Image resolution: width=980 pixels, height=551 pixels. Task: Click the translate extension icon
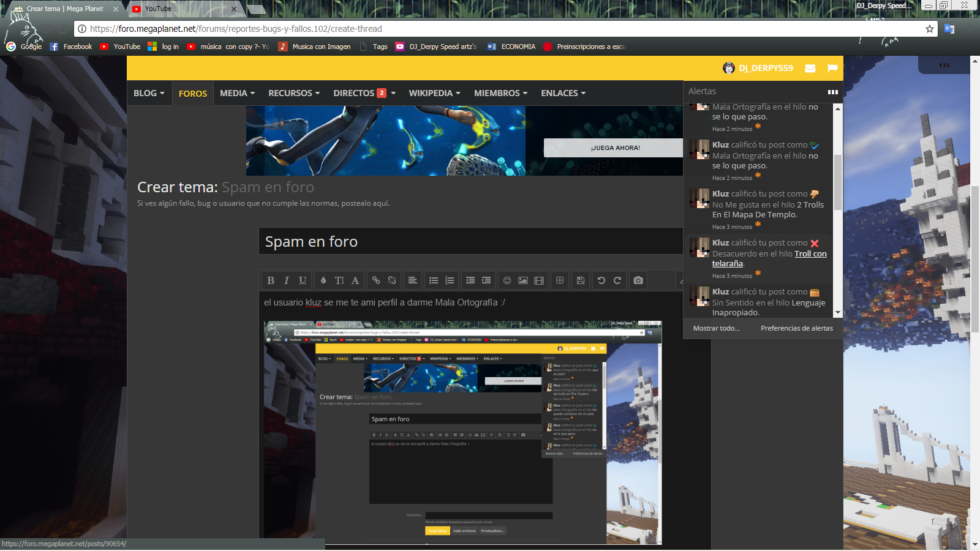coord(949,29)
